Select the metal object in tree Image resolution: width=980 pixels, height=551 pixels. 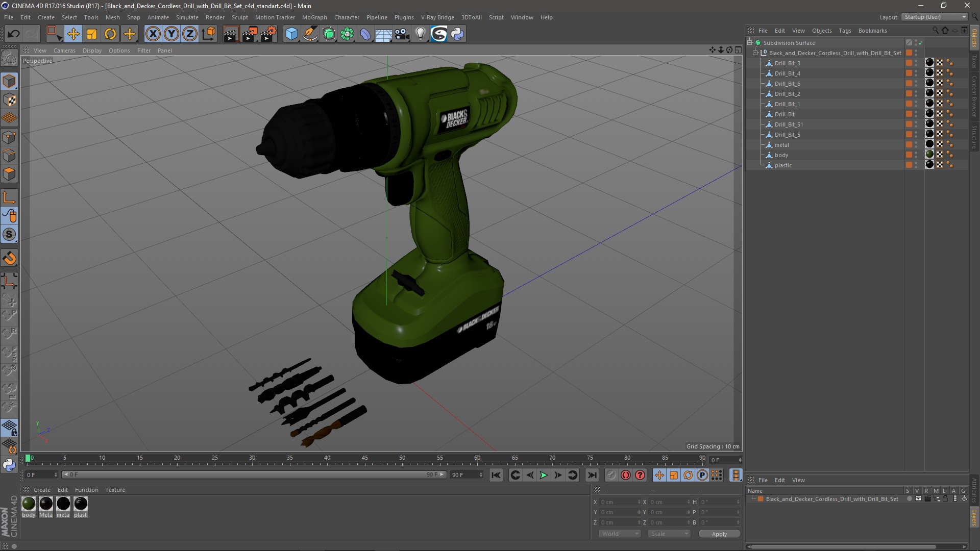pos(781,145)
